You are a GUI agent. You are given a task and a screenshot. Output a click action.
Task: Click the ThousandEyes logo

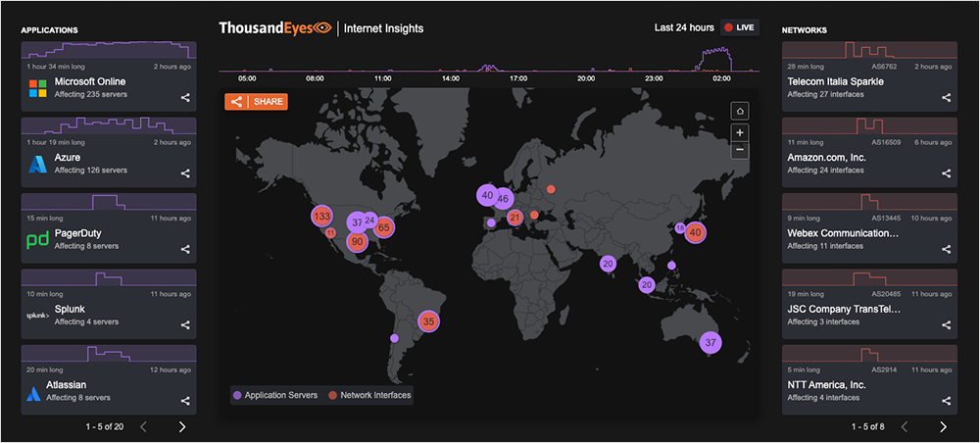pyautogui.click(x=275, y=28)
